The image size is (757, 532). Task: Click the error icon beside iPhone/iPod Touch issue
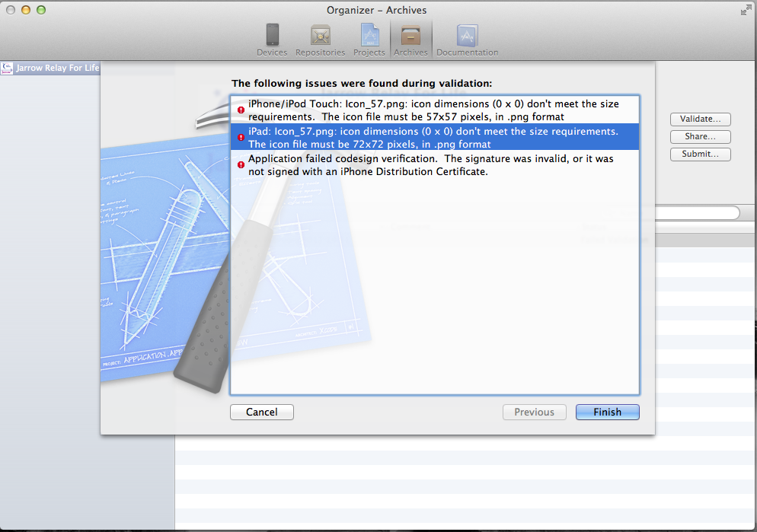pyautogui.click(x=241, y=110)
